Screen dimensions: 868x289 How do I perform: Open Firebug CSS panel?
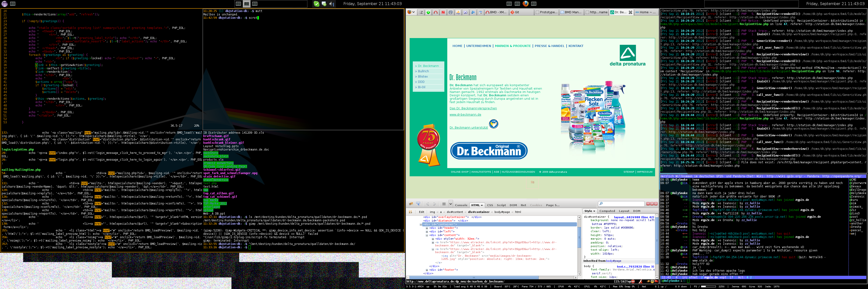pyautogui.click(x=490, y=205)
